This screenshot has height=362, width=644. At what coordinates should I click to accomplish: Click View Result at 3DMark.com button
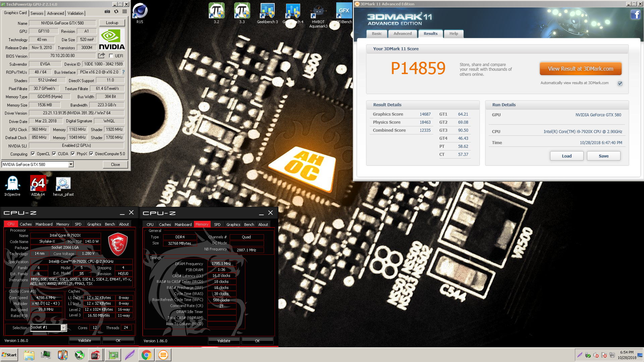pyautogui.click(x=581, y=69)
